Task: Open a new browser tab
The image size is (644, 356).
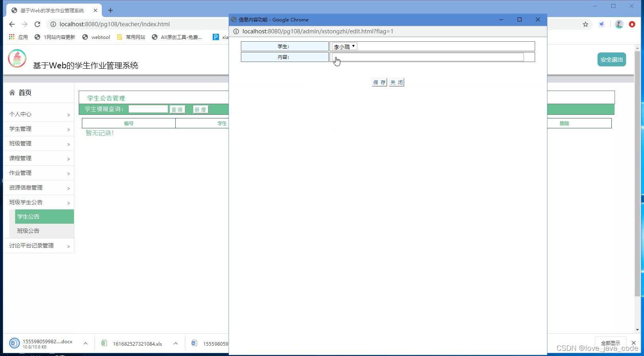Action: 111,10
